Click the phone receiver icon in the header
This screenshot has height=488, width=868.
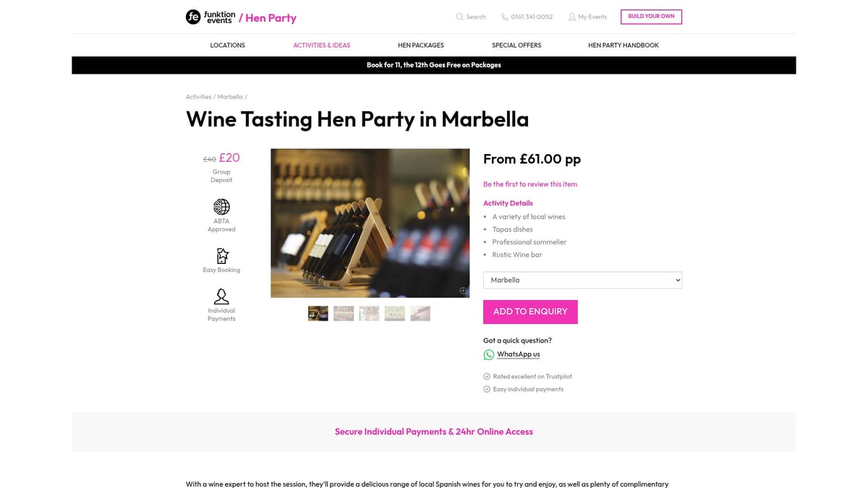coord(504,17)
